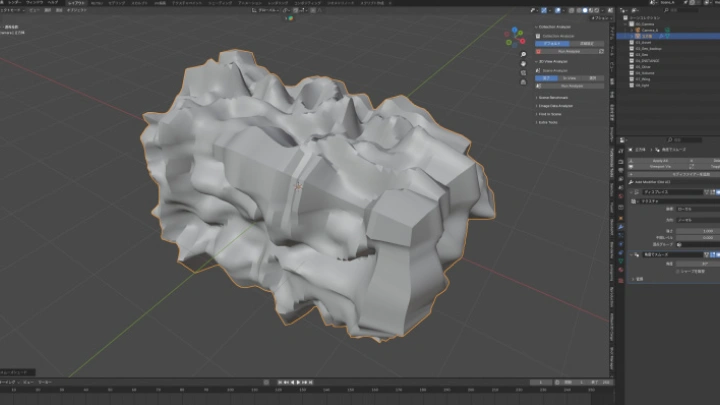Select 04_DISTANCE collection in outliner
The width and height of the screenshot is (720, 405).
coord(647,61)
